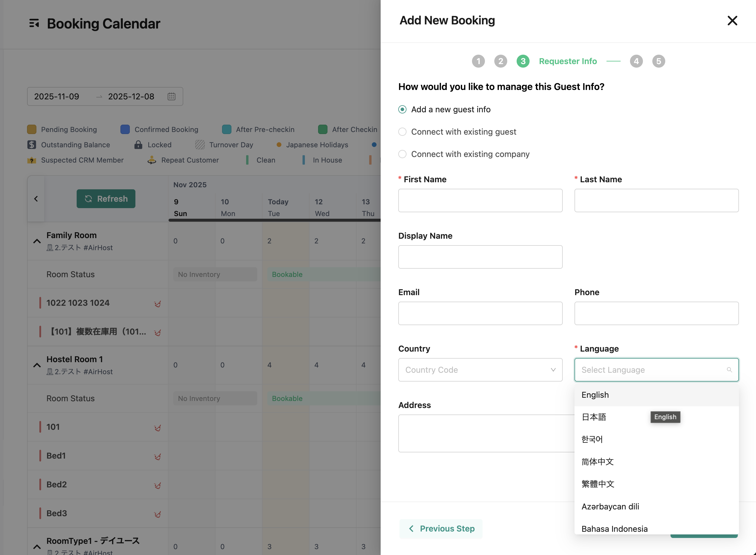Go to step 1 of the booking wizard
This screenshot has width=756, height=555.
tap(478, 61)
